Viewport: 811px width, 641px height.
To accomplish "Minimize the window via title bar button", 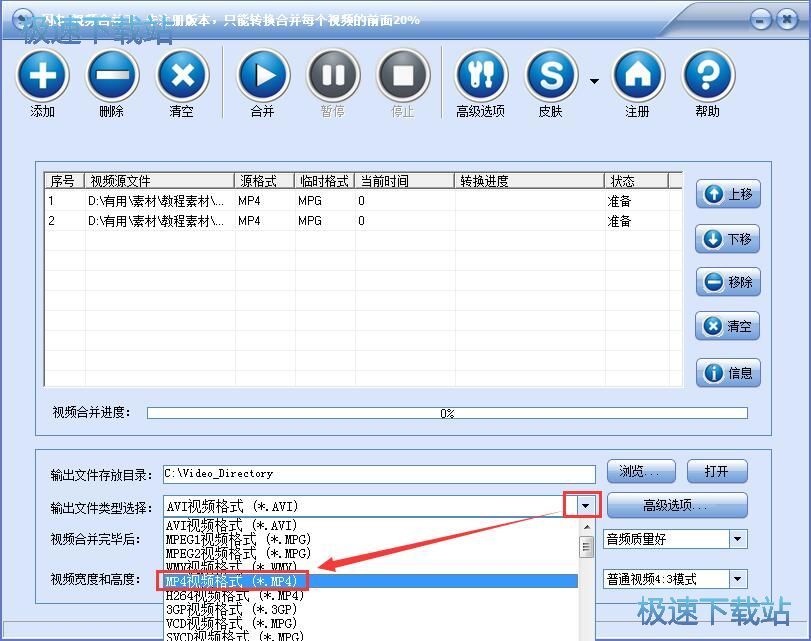I will tap(760, 20).
